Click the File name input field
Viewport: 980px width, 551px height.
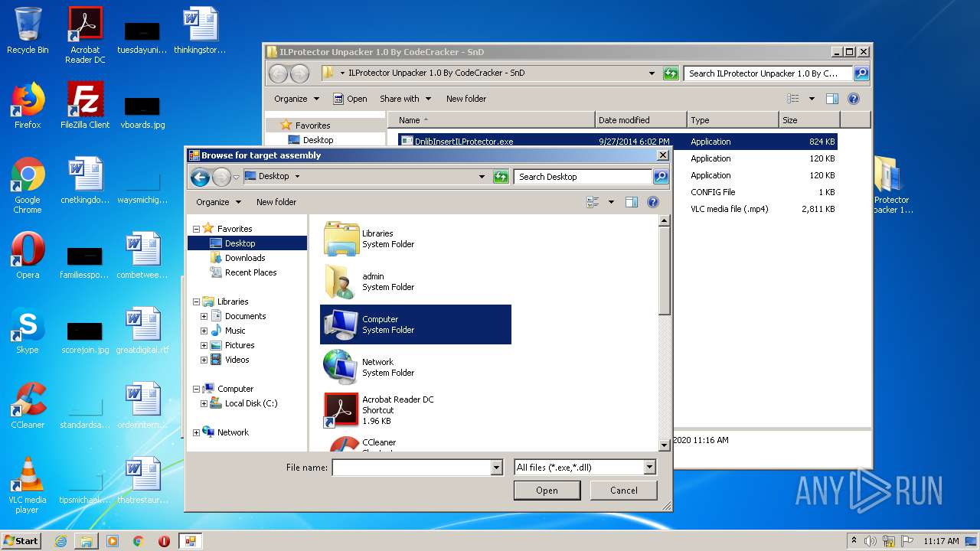411,467
